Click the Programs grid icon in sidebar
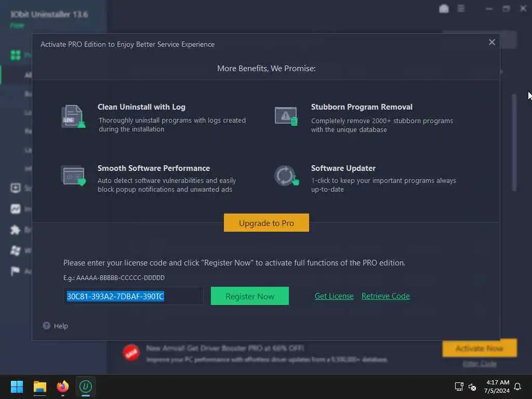The height and width of the screenshot is (399, 532). [x=16, y=55]
